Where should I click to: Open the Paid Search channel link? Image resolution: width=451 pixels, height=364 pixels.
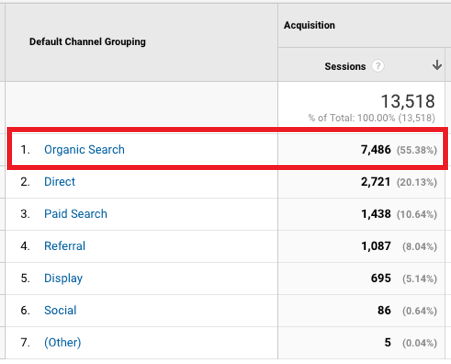[x=76, y=214]
